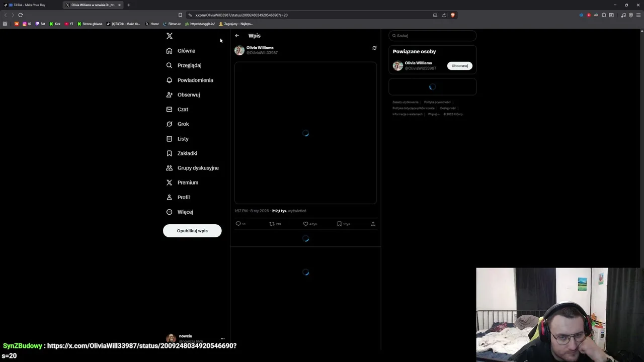Open Czat messages

(177, 109)
